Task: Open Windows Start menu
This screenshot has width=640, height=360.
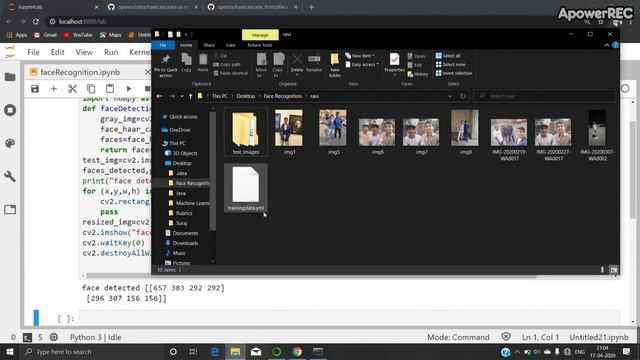Action: click(10, 352)
